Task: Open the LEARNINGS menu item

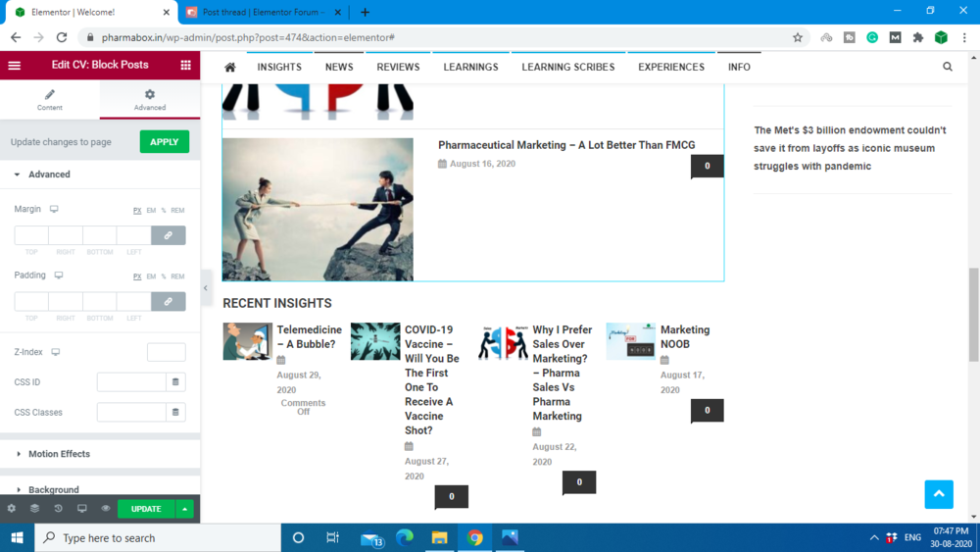Action: pos(470,67)
